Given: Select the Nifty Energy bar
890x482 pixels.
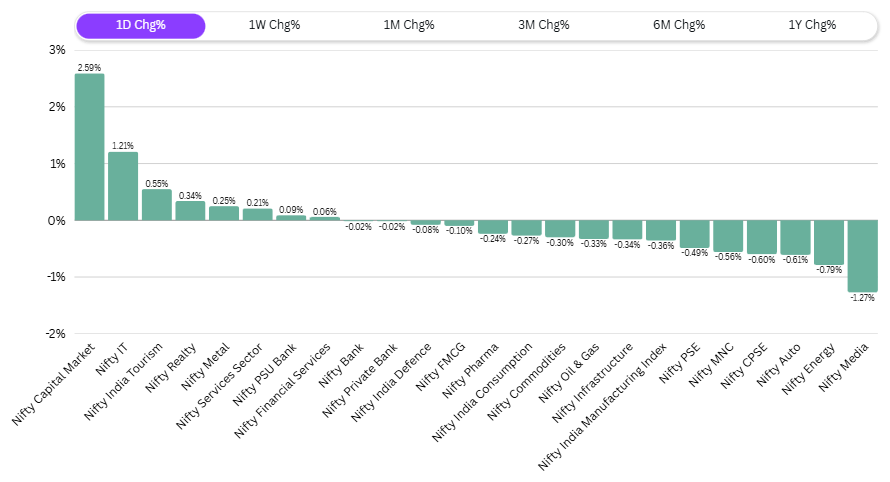Looking at the screenshot, I should [x=829, y=242].
